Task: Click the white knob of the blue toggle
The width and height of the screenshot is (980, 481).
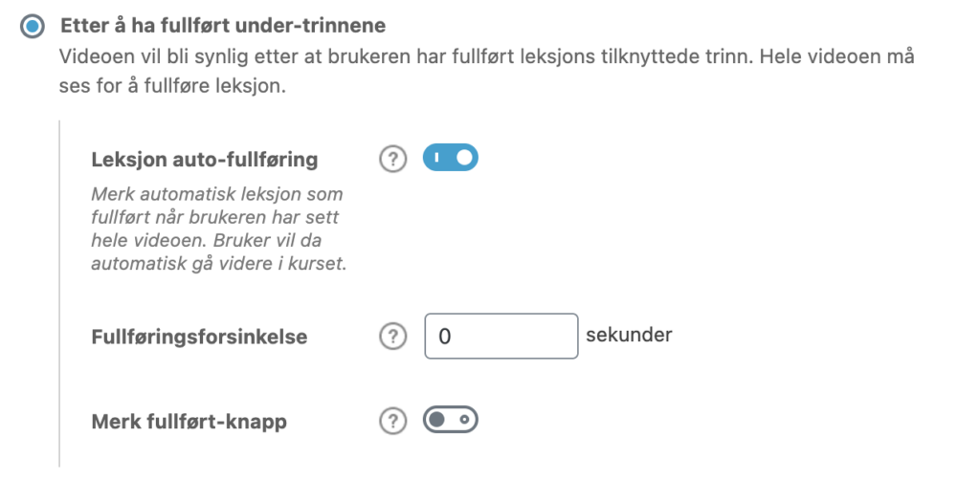Action: (x=464, y=158)
